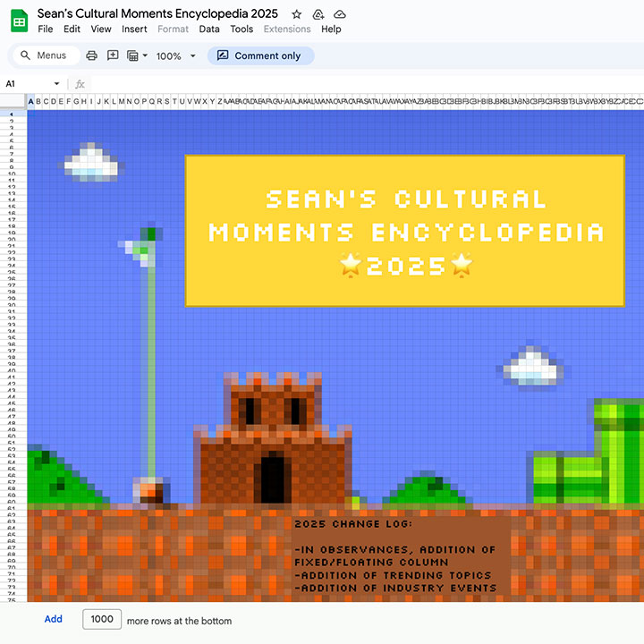Viewport: 644px width, 644px height.
Task: Click the 1000 rows count field
Action: (x=102, y=619)
